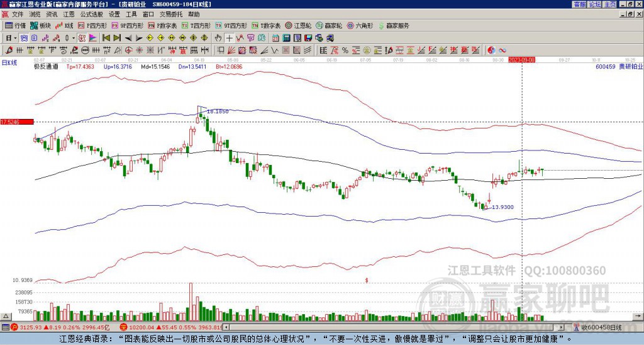Click the 极反通道 indicator label

pos(46,66)
